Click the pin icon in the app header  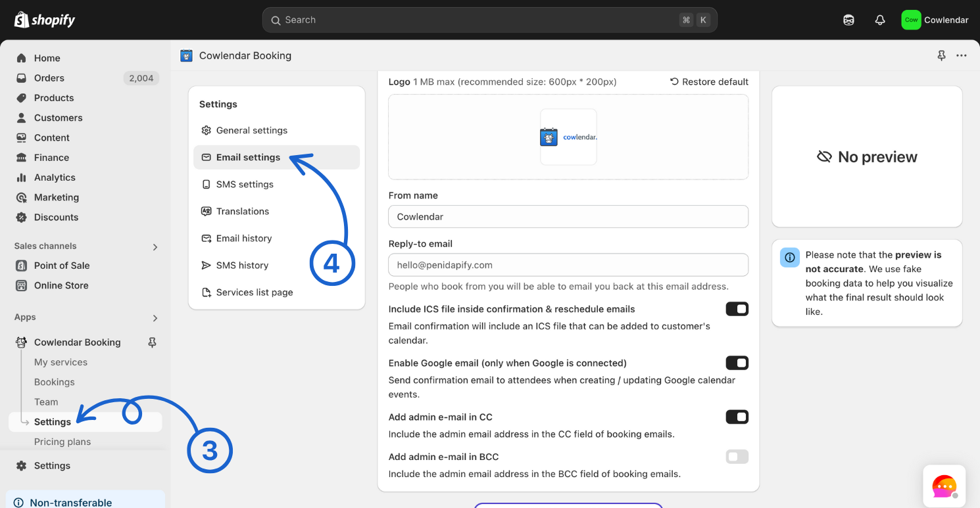pyautogui.click(x=941, y=56)
